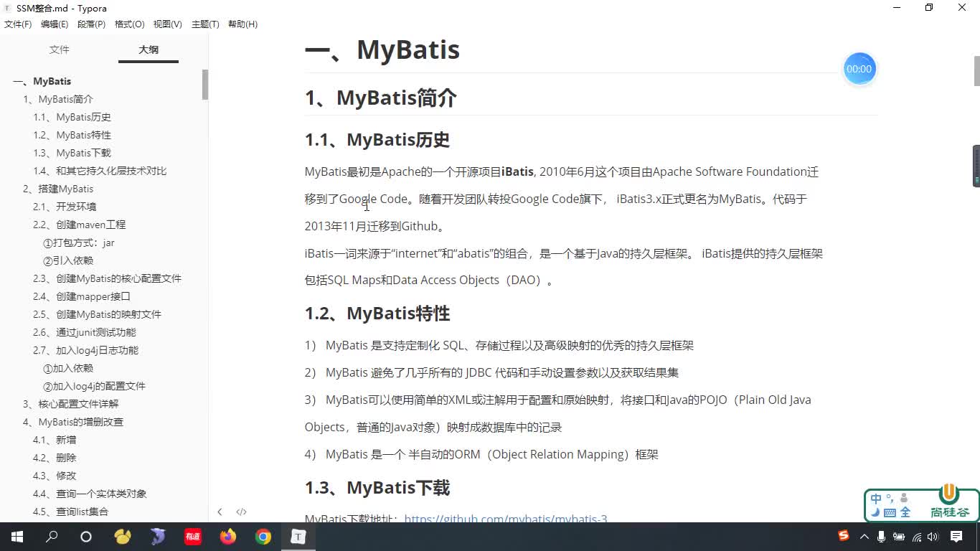Select outline entry 2.1、开发环境
This screenshot has height=551, width=980.
pos(65,207)
